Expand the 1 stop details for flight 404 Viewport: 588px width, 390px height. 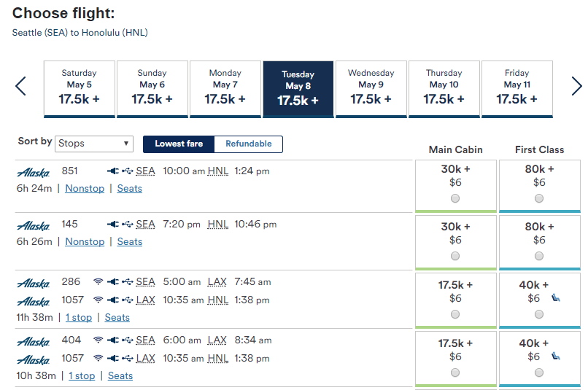pos(82,376)
